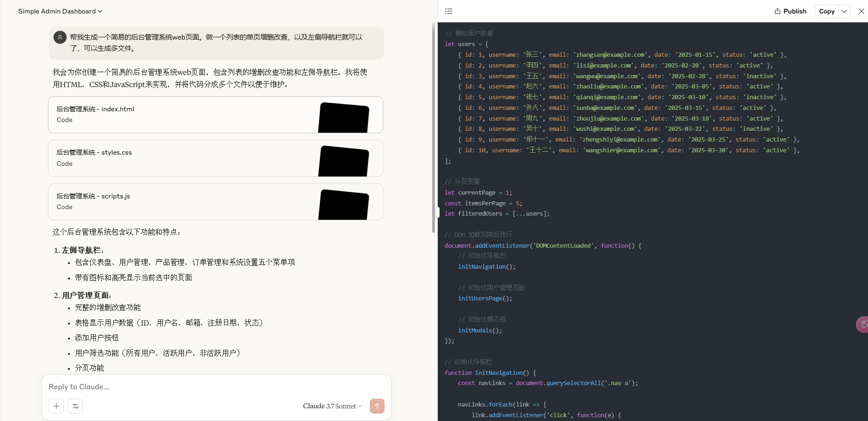Click the share icon beside Publish
868x421 pixels.
[778, 11]
